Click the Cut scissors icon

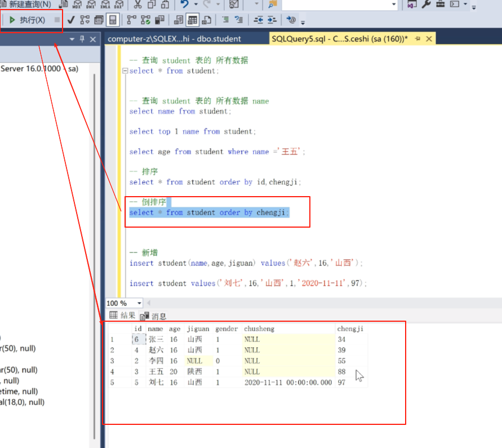click(x=137, y=4)
